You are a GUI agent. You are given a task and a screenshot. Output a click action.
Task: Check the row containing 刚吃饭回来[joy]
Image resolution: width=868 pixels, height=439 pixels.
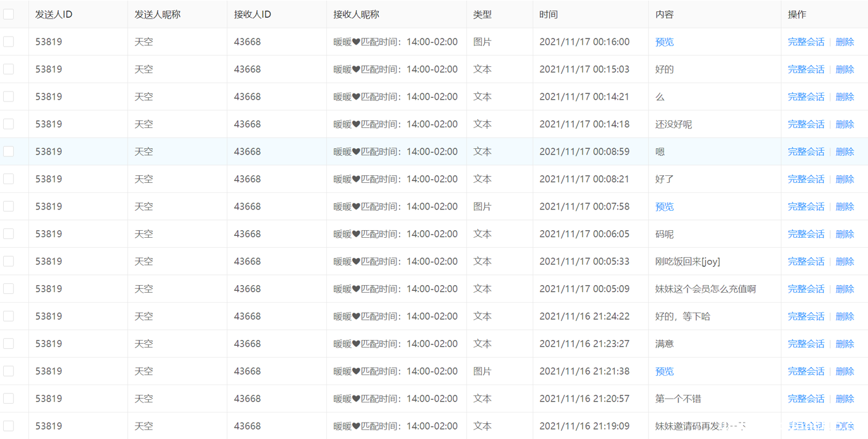9,261
